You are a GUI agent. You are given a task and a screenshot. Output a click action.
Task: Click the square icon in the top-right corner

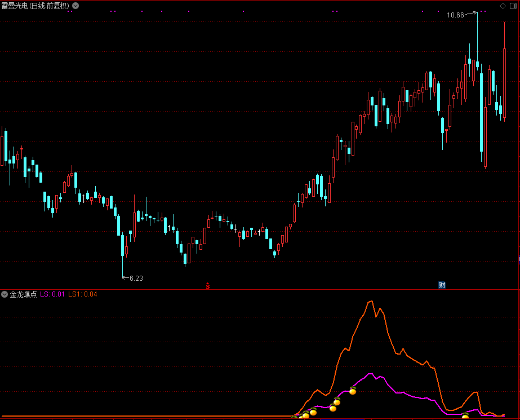514,6
